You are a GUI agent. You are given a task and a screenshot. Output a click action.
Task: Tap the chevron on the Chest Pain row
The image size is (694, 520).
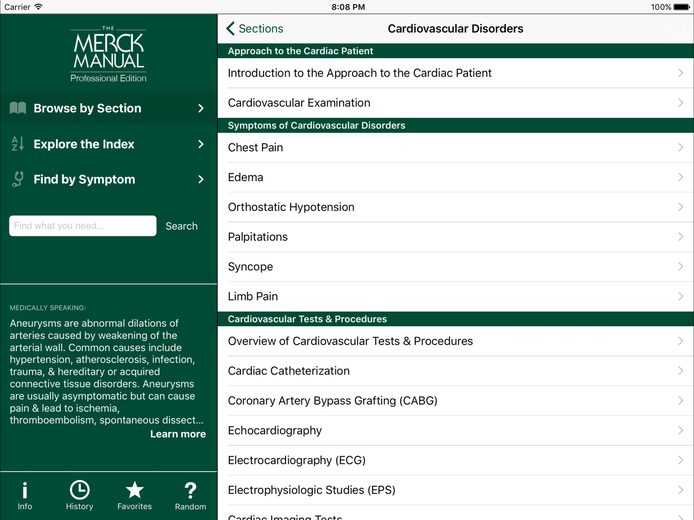point(681,147)
